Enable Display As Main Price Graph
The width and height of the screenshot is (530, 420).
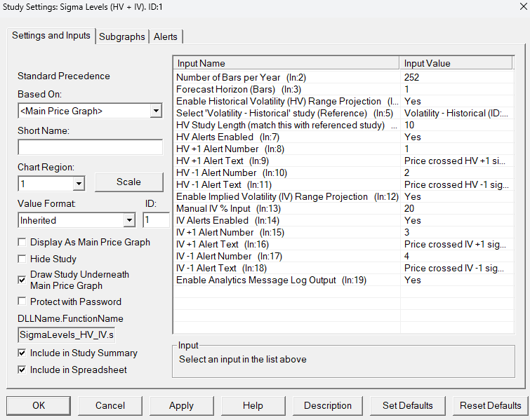tap(22, 242)
